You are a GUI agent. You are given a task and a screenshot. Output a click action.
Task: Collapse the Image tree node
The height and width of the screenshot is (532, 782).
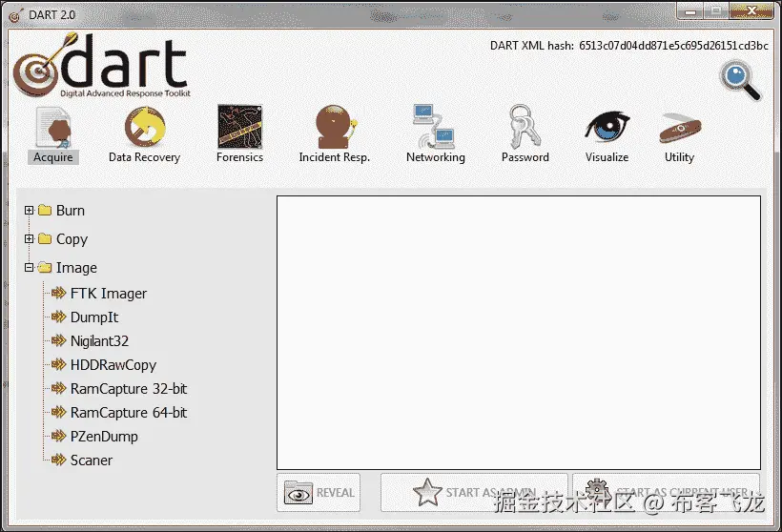(x=29, y=268)
